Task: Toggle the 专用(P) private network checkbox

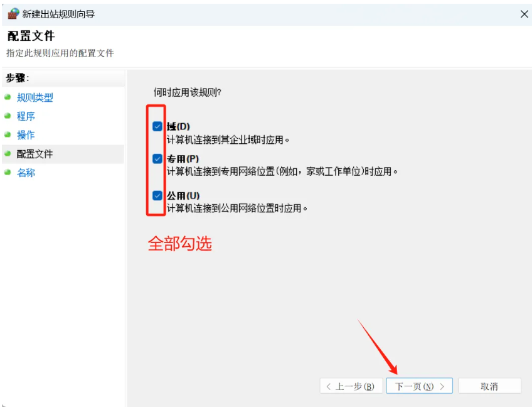Action: click(157, 159)
